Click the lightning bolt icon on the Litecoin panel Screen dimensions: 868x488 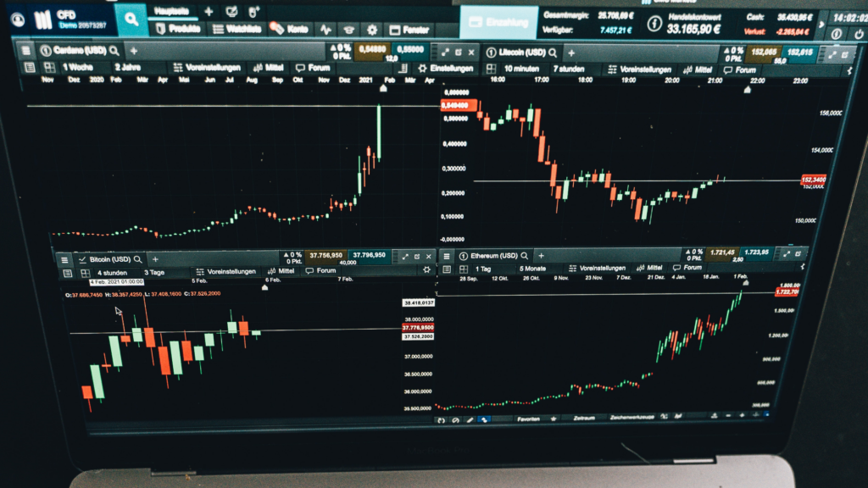(x=851, y=69)
